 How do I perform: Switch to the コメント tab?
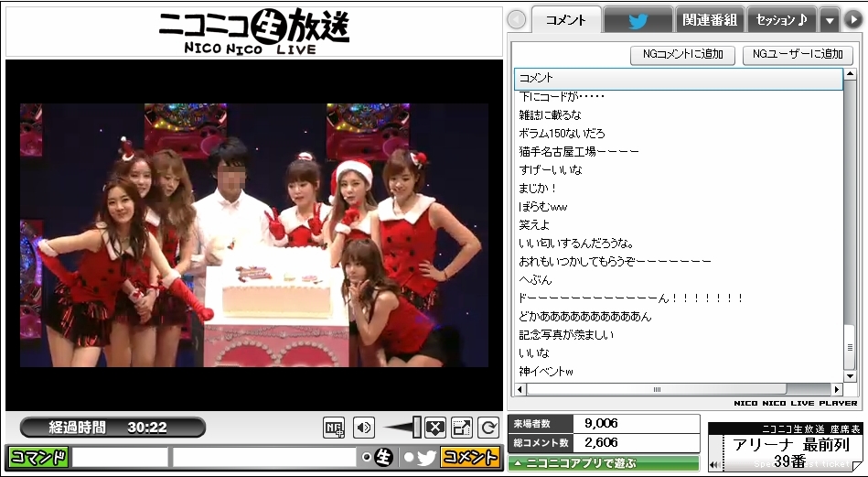(566, 20)
